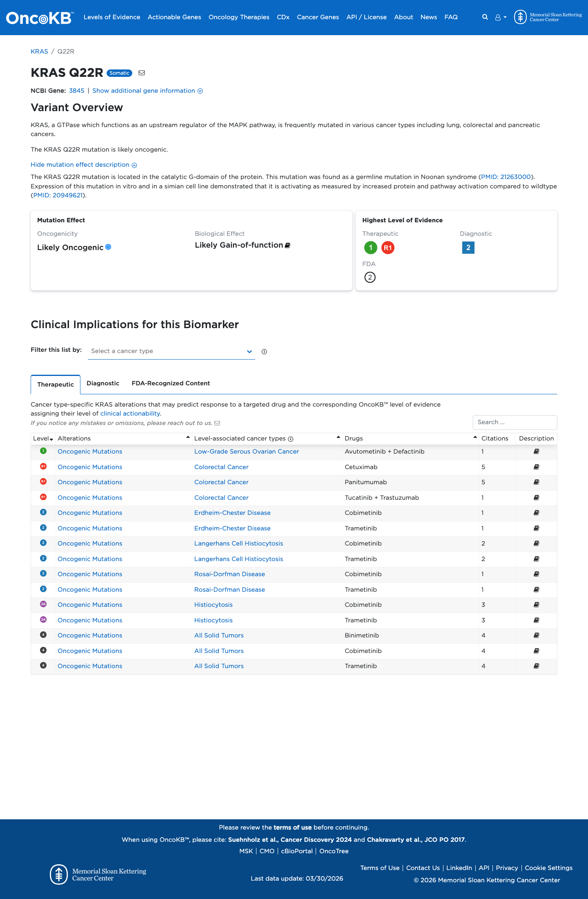Image resolution: width=588 pixels, height=899 pixels.
Task: Open the About page
Action: point(403,17)
